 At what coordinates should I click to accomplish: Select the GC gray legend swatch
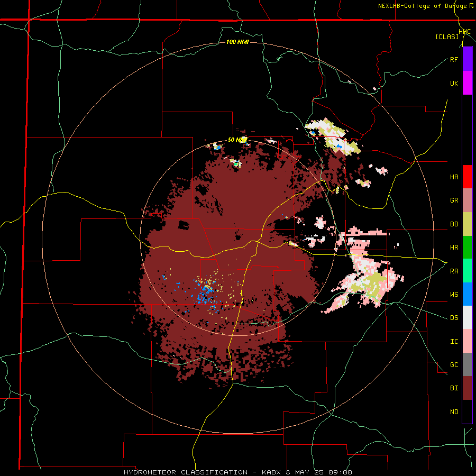point(467,364)
